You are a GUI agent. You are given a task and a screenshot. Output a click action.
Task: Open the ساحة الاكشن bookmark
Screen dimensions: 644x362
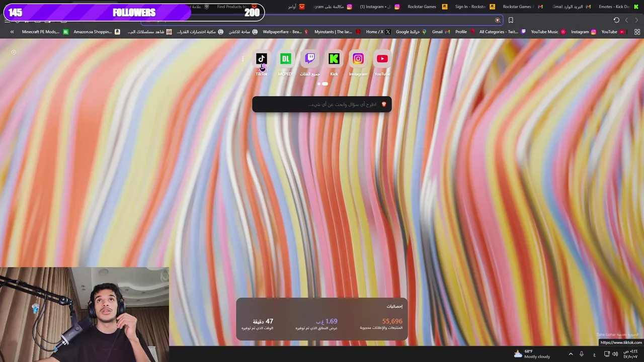[243, 32]
